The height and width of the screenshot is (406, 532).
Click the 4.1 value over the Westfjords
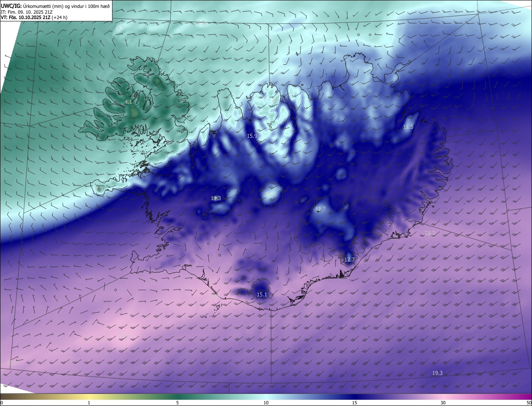tap(128, 102)
